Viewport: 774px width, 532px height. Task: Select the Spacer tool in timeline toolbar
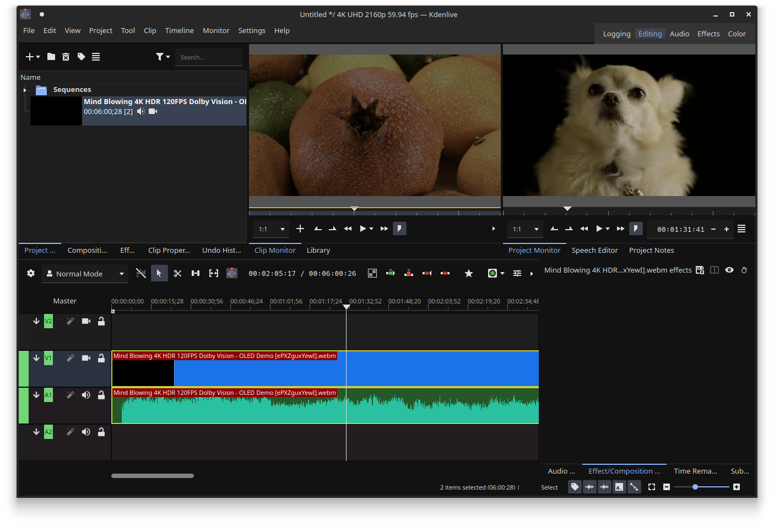pos(196,274)
